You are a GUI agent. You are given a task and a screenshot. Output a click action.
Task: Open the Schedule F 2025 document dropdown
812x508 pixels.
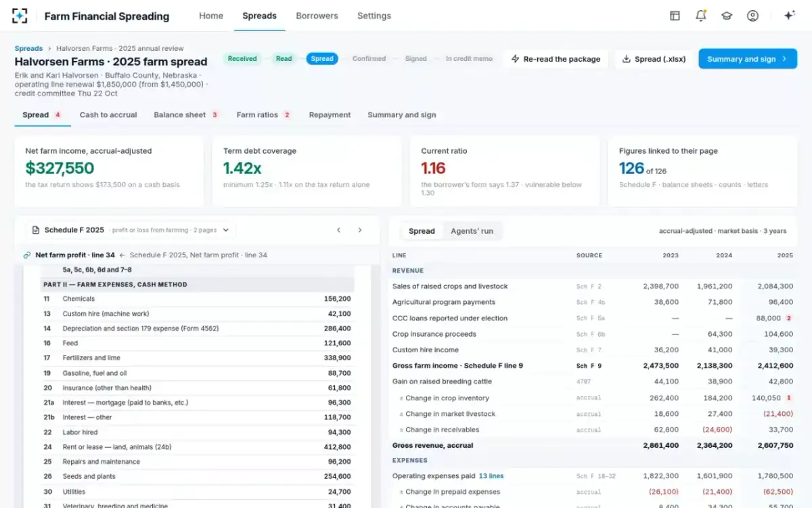point(131,230)
